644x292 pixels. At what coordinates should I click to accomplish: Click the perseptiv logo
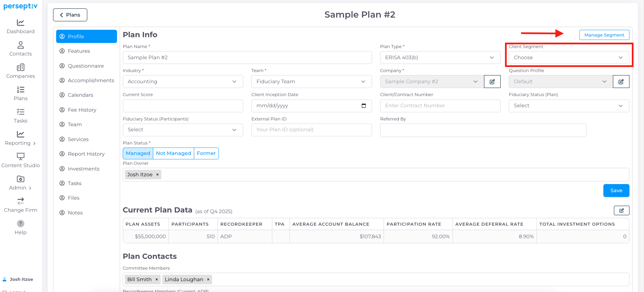[20, 6]
